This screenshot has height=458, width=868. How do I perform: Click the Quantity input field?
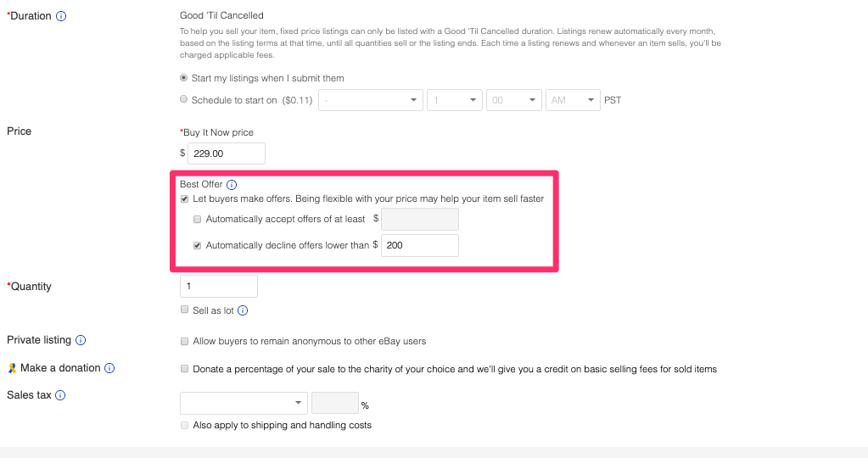tap(218, 287)
